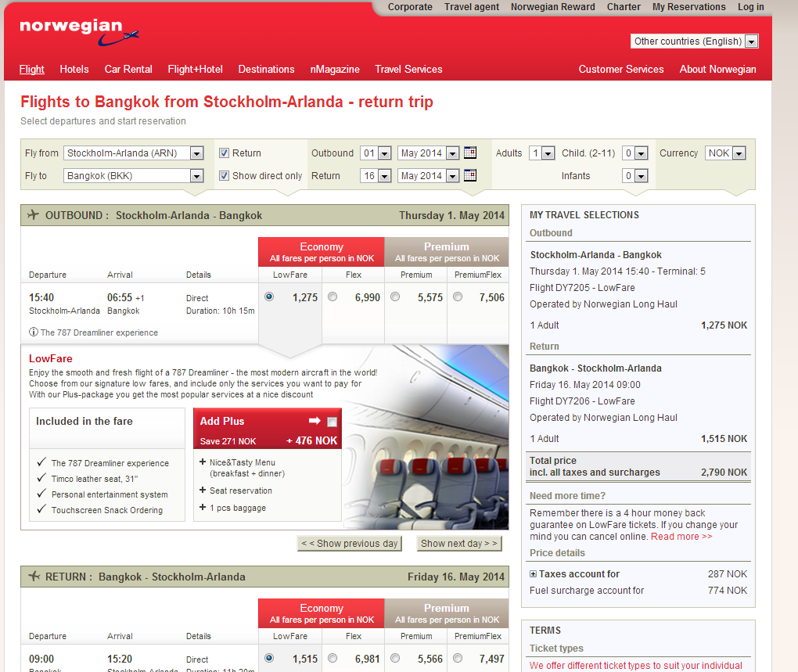Open the Other countries (English) dropdown

coord(695,41)
